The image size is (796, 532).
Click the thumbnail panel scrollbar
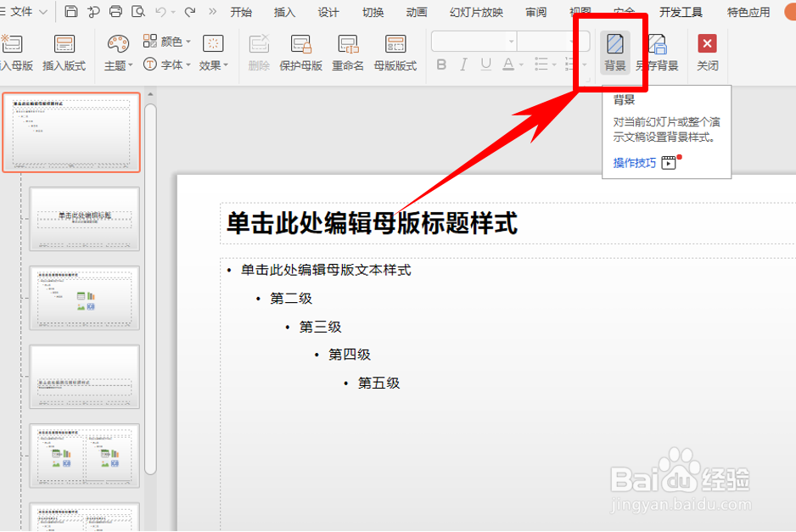pos(150,289)
